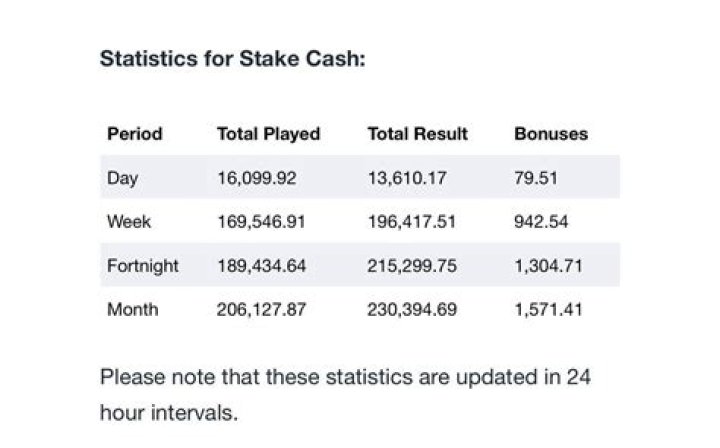The width and height of the screenshot is (720, 448).
Task: Click Day total played value 16,099.92
Action: pos(257,178)
